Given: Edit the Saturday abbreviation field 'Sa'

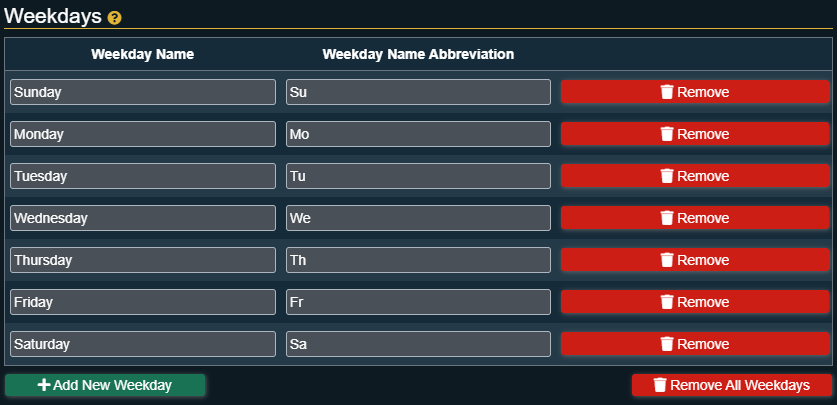Looking at the screenshot, I should click(418, 344).
